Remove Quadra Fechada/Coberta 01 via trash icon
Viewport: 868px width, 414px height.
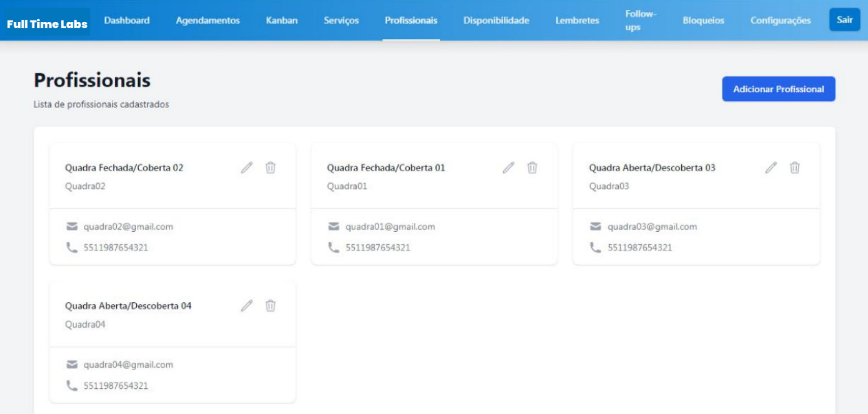click(532, 168)
